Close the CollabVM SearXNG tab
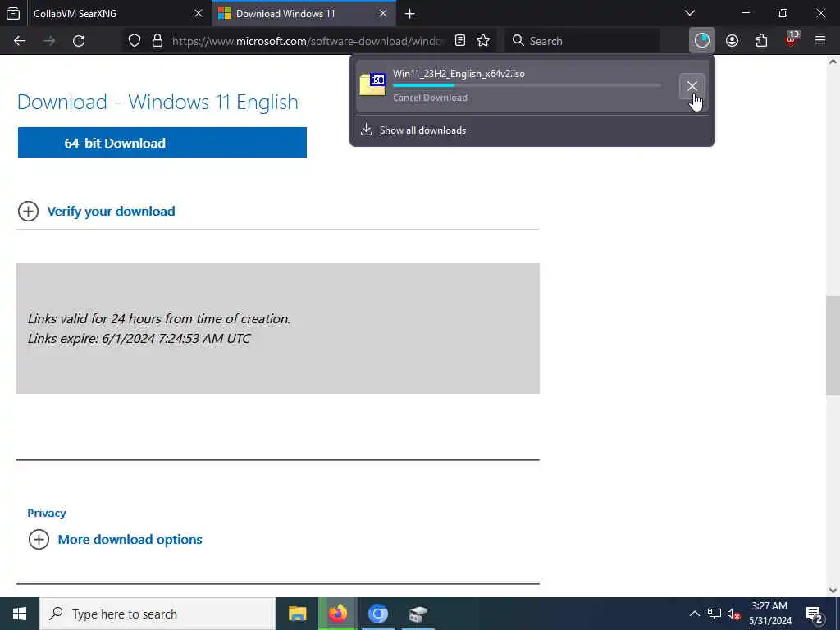The image size is (840, 630). point(199,13)
